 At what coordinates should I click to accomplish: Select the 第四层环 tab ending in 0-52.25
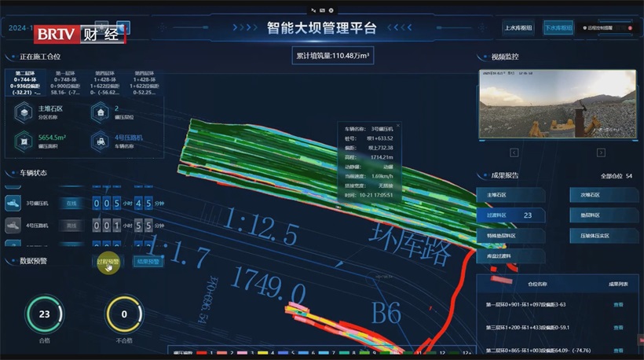click(x=144, y=83)
